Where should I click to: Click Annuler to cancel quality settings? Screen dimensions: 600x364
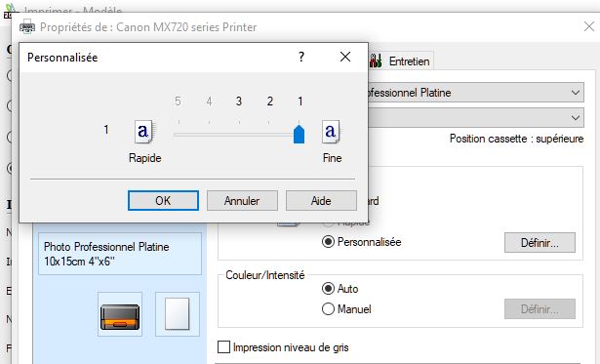(242, 201)
